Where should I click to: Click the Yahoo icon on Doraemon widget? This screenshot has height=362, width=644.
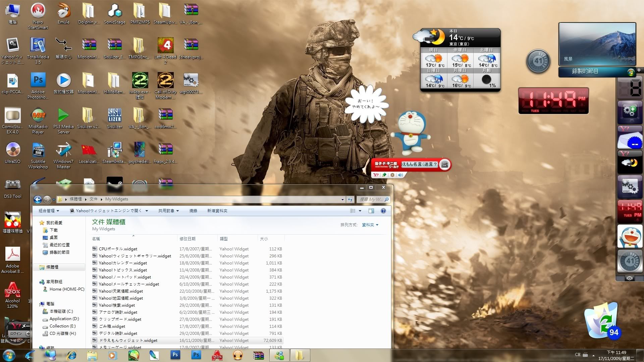point(376,175)
